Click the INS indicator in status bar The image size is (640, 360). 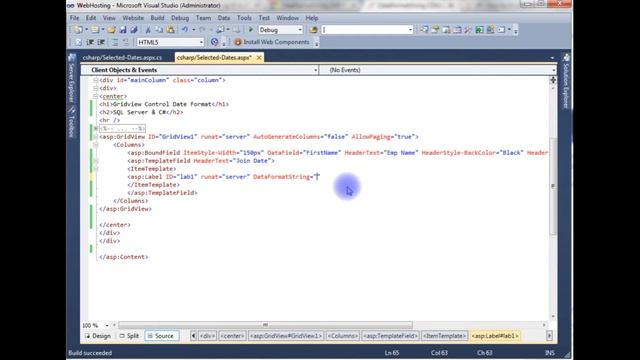click(x=550, y=353)
